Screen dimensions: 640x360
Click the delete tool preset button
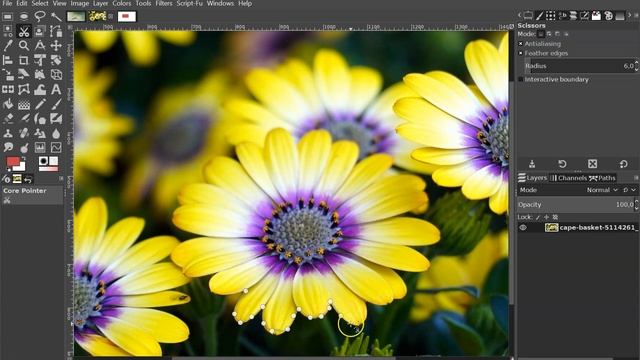click(x=593, y=164)
